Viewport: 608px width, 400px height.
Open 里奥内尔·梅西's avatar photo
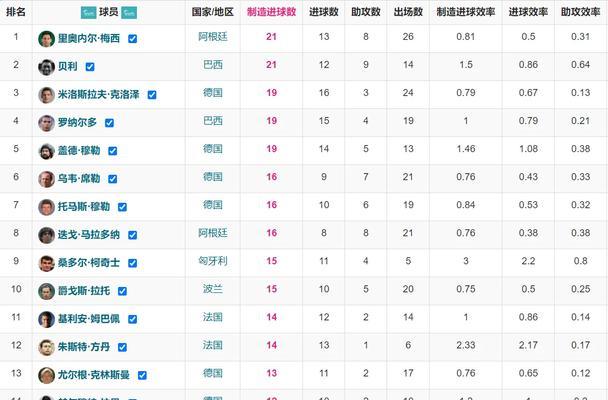[47, 39]
